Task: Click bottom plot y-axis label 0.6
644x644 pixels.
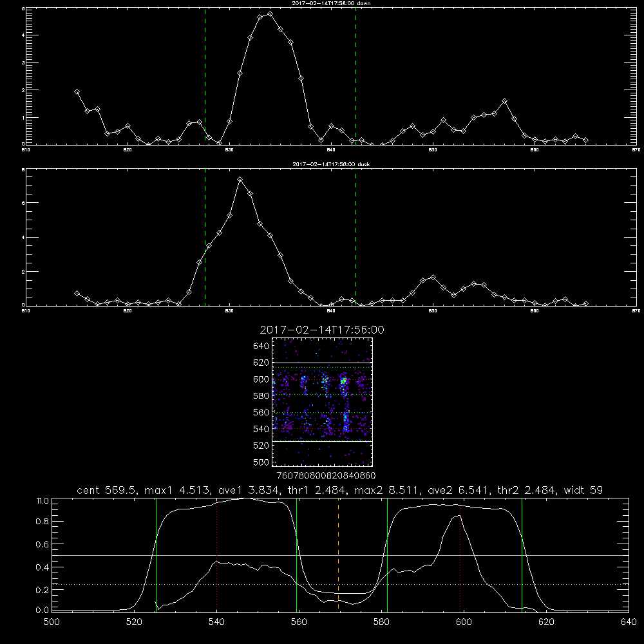Action: point(43,544)
